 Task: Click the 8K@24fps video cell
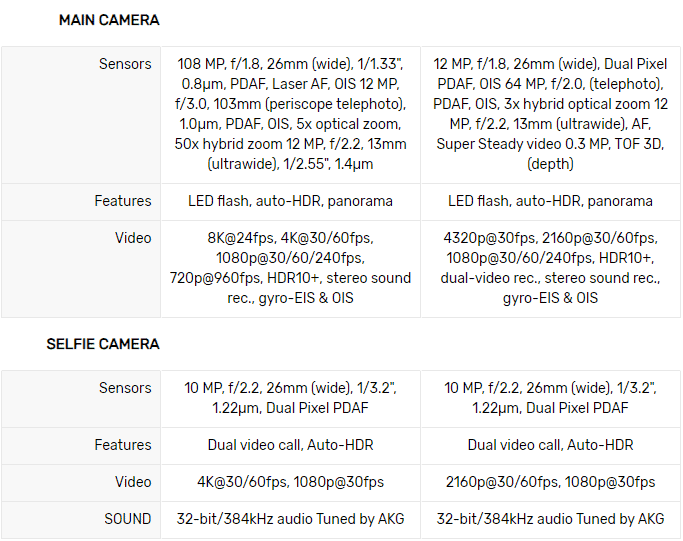[x=290, y=268]
